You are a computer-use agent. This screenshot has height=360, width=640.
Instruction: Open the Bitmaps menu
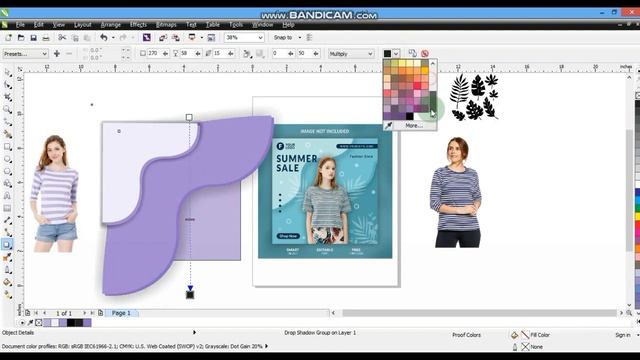tap(166, 24)
